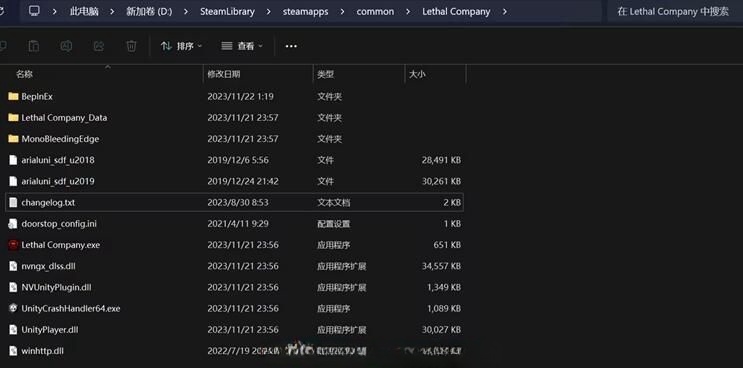This screenshot has width=743, height=368.
Task: Click the Rename toolbar icon
Action: [x=66, y=46]
